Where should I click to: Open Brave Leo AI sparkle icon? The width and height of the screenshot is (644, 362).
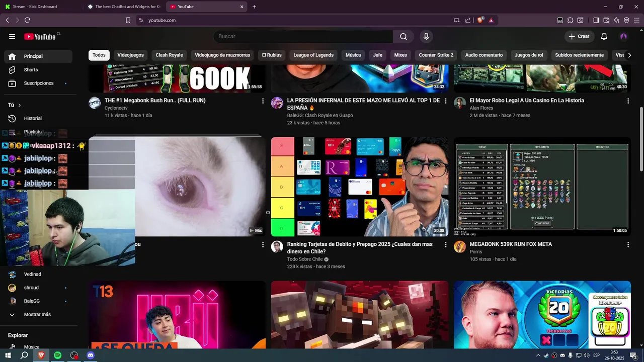[x=616, y=20]
